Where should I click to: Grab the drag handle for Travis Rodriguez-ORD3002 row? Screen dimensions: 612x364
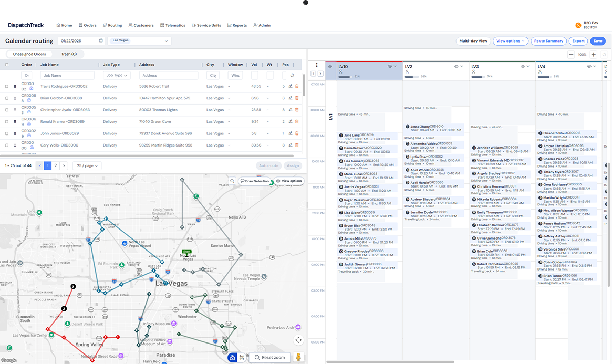15,86
